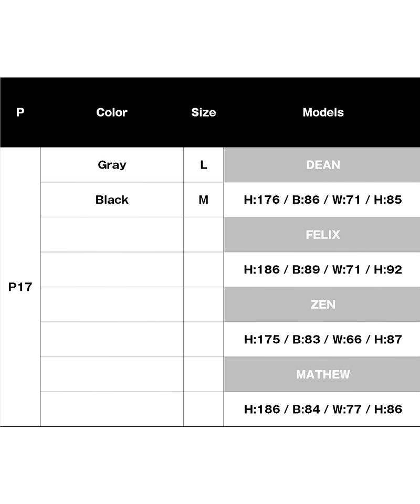Select the Color column header
The height and width of the screenshot is (504, 420).
112,112
